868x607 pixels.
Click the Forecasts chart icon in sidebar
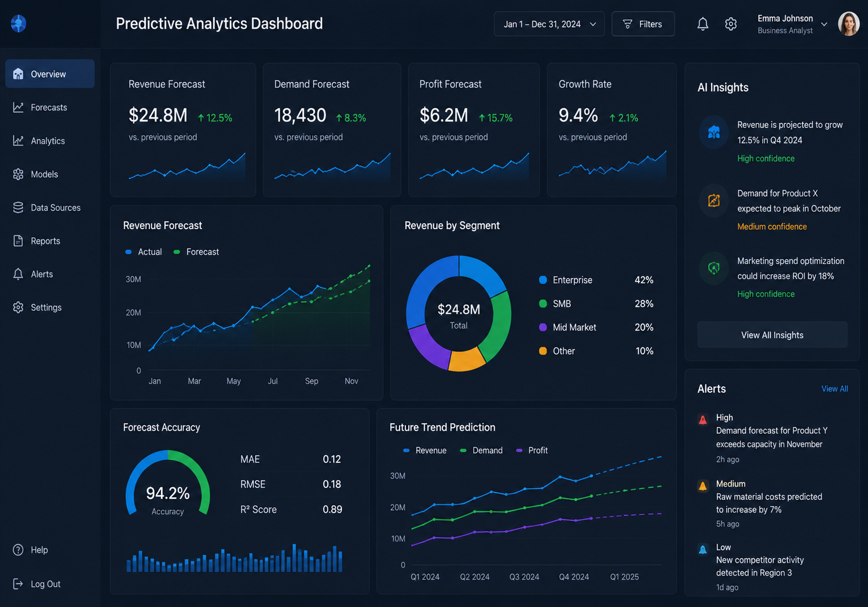click(19, 107)
